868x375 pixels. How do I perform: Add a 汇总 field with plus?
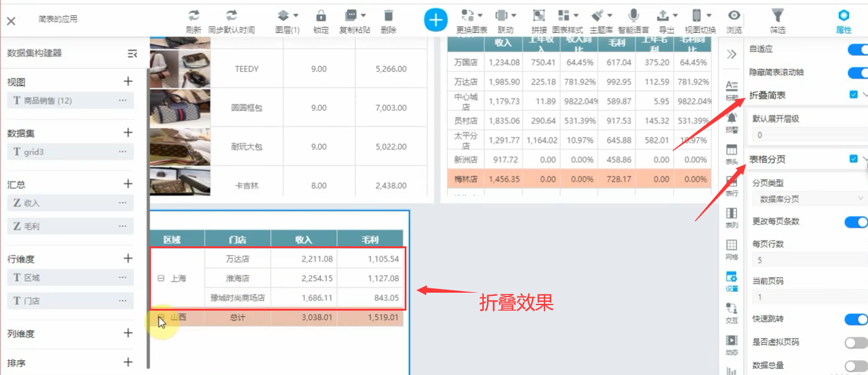[128, 184]
